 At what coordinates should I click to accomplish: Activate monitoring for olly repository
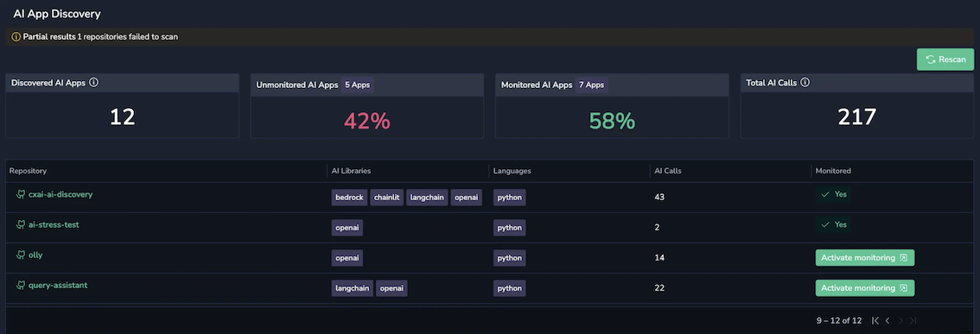pos(865,258)
